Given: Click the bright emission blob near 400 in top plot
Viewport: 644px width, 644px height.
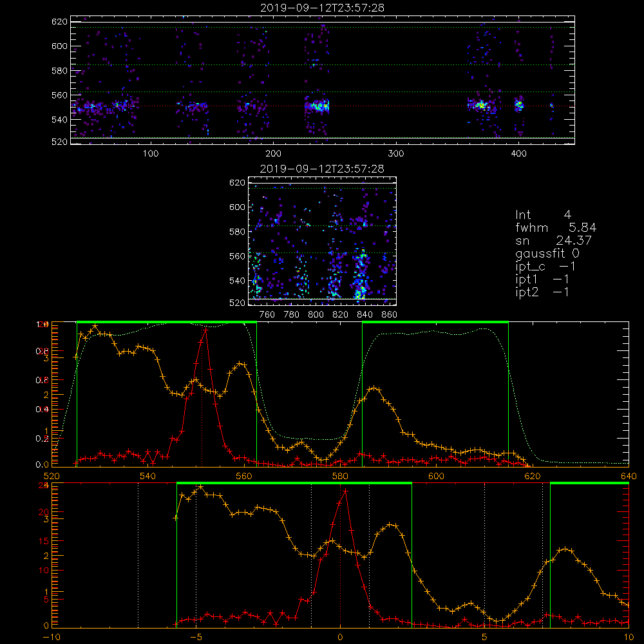Looking at the screenshot, I should pos(519,104).
